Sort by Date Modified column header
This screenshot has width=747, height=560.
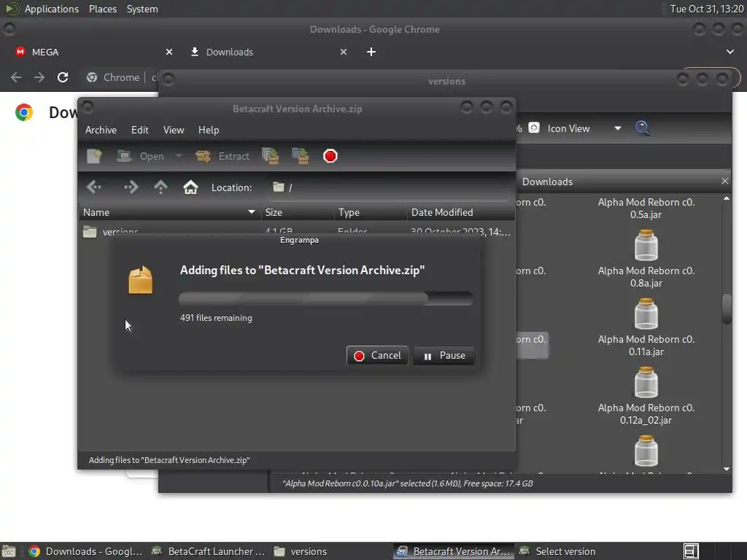tap(461, 212)
